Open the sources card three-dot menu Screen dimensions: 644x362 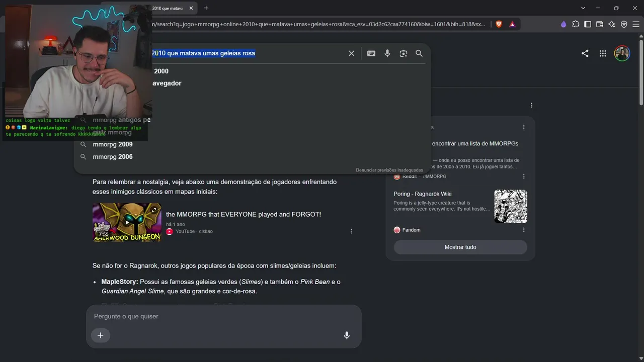tap(524, 127)
